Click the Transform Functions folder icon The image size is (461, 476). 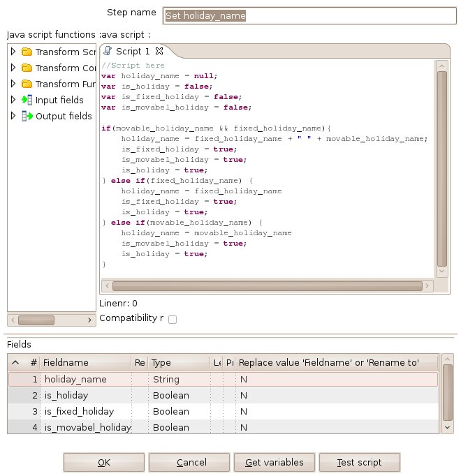tap(27, 84)
